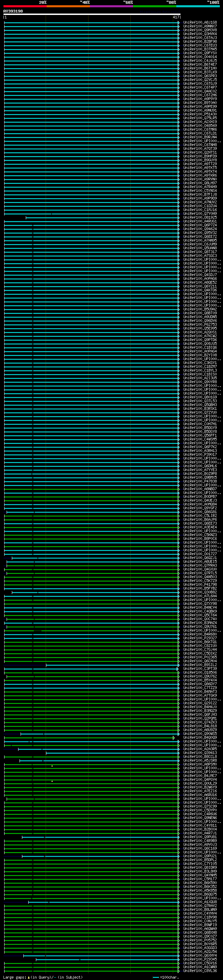Screen dimensions: 223x980
Task: Click the yellow triangle in Large gaps legend
Action: click(29, 977)
